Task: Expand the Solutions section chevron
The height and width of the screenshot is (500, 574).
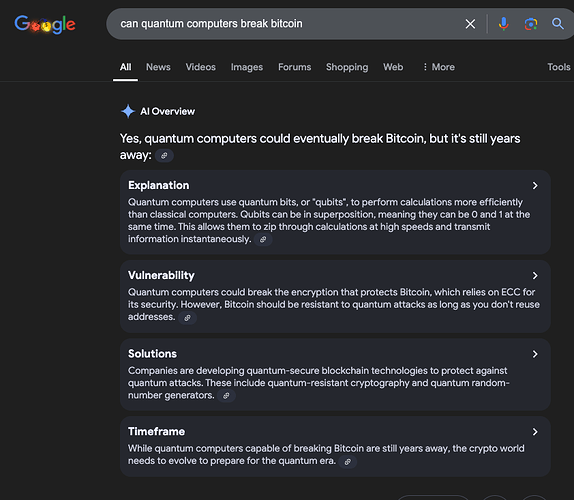Action: click(x=535, y=354)
